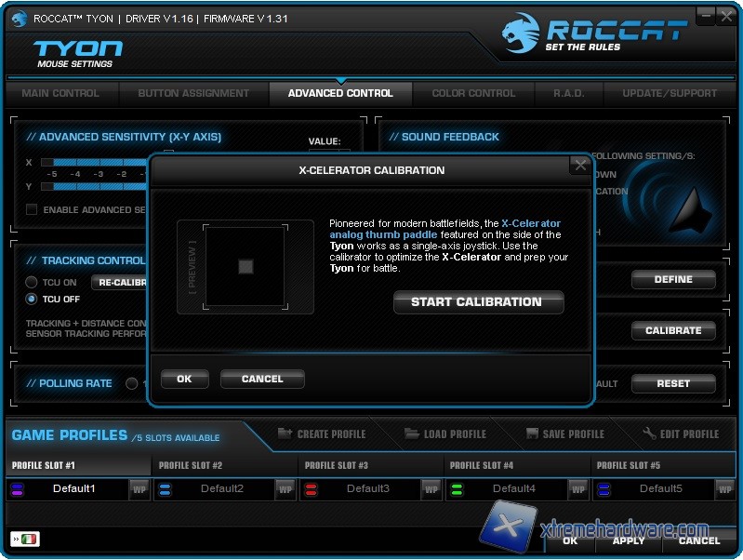Open the language flag selector
Image resolution: width=743 pixels, height=560 pixels.
click(x=25, y=539)
